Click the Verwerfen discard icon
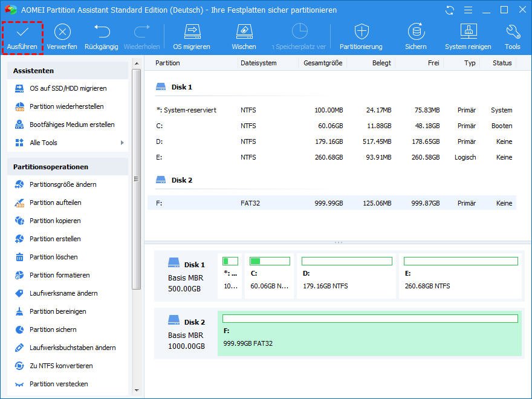Viewport: 532px width, 399px height. (62, 31)
